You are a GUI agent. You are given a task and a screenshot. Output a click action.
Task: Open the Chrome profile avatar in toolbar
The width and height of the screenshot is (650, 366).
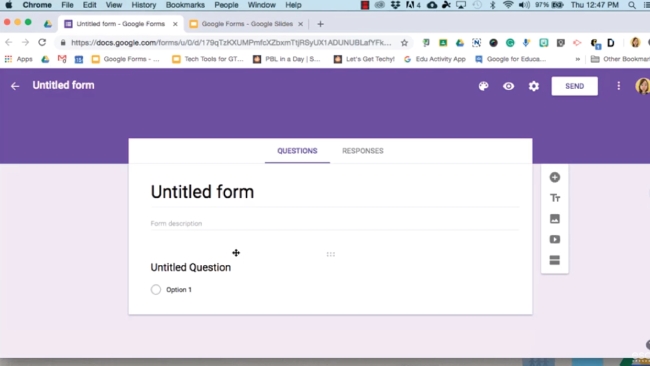(x=635, y=42)
